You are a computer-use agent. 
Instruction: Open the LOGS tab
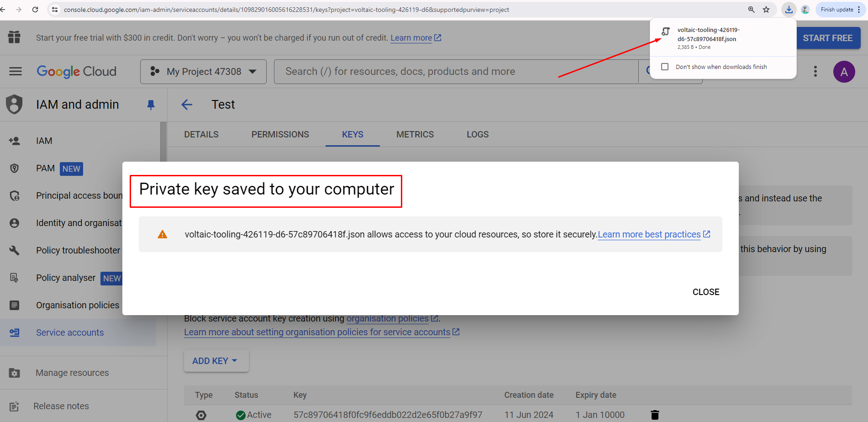(x=477, y=134)
